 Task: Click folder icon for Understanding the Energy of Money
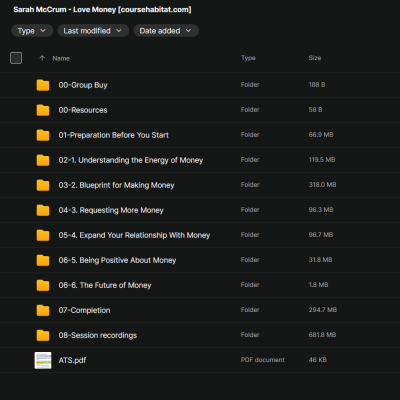click(43, 160)
